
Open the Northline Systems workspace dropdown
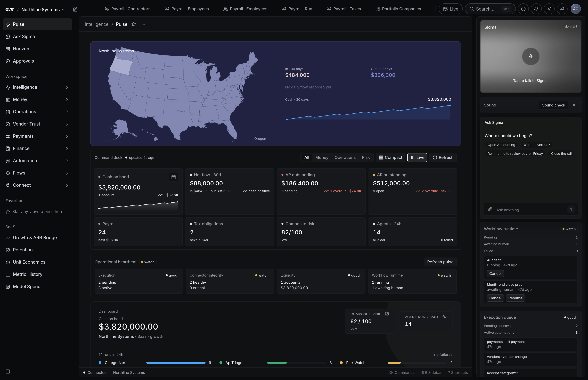coord(43,10)
